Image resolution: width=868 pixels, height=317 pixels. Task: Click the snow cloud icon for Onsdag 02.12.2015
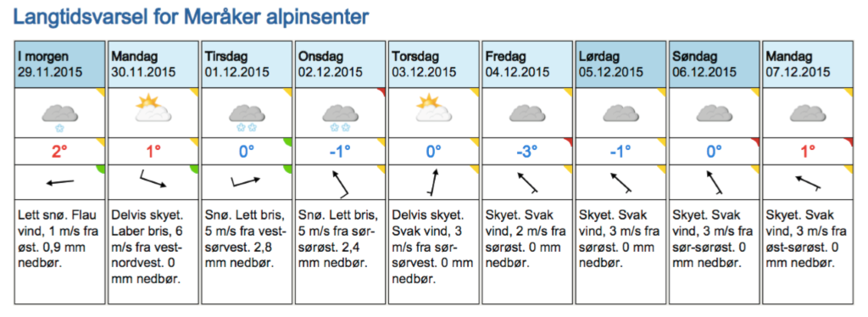(341, 117)
